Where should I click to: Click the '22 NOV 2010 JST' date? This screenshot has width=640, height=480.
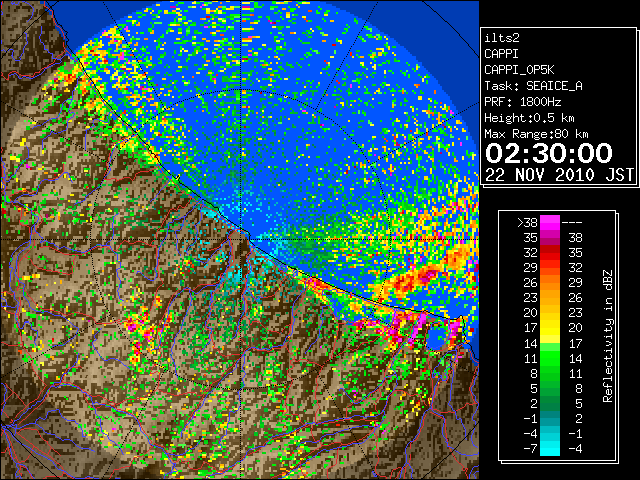(x=559, y=175)
